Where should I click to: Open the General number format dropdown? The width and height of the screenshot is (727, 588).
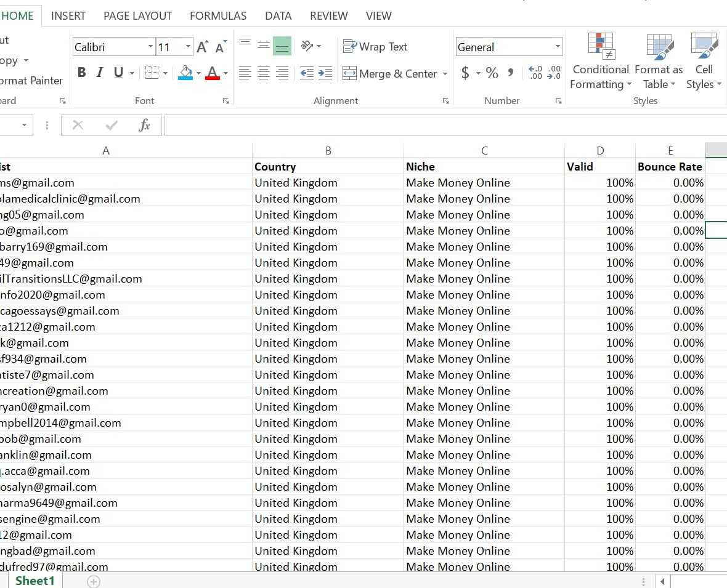[x=558, y=46]
